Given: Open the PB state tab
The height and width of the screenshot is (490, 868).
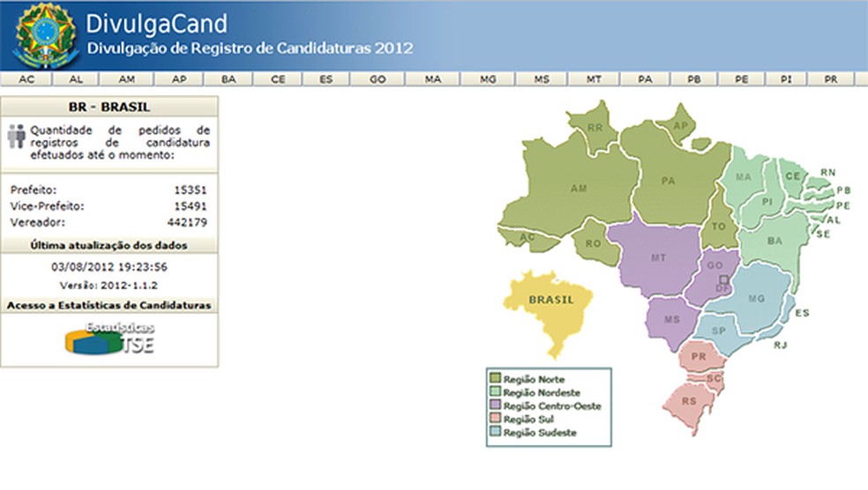Looking at the screenshot, I should pyautogui.click(x=693, y=79).
